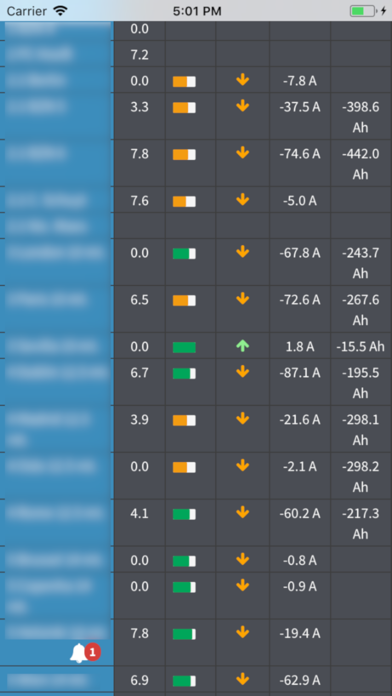Select the 7.2 value cell

pyautogui.click(x=139, y=55)
